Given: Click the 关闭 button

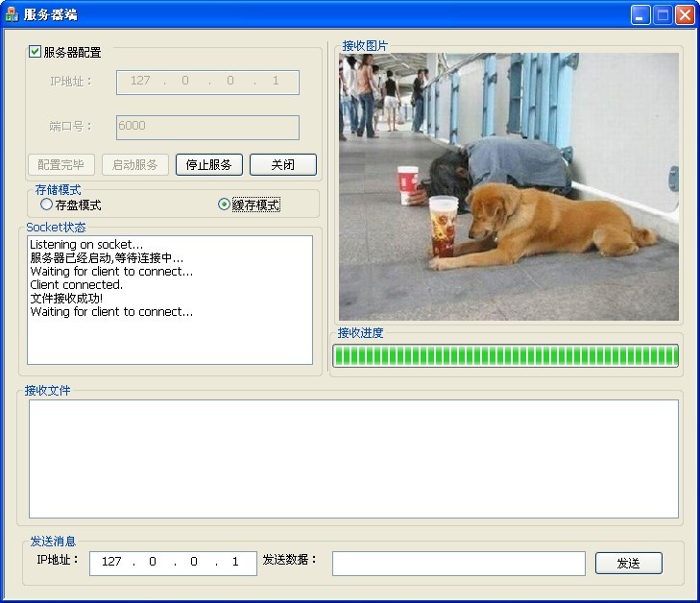Looking at the screenshot, I should click(x=283, y=165).
